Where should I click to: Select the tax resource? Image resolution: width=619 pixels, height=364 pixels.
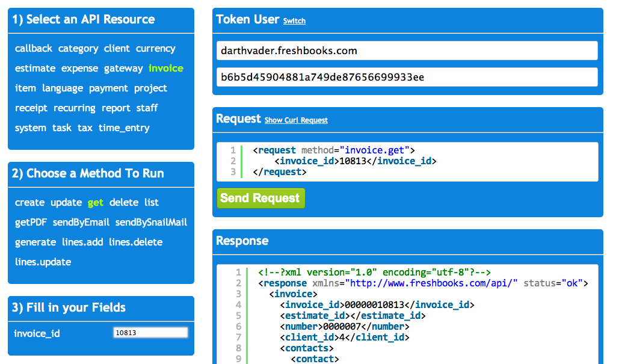[85, 128]
